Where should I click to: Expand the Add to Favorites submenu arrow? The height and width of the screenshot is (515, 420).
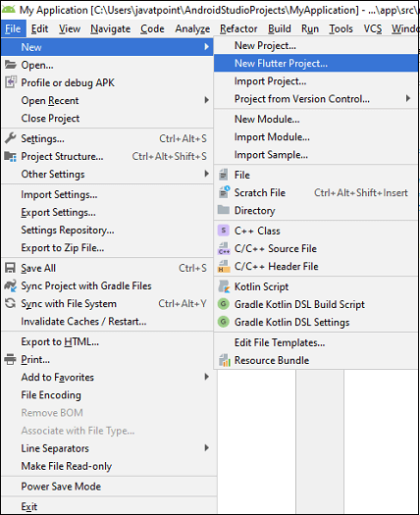(206, 377)
